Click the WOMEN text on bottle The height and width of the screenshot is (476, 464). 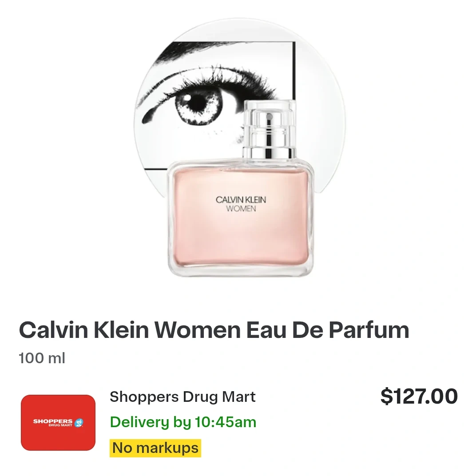coord(241,209)
